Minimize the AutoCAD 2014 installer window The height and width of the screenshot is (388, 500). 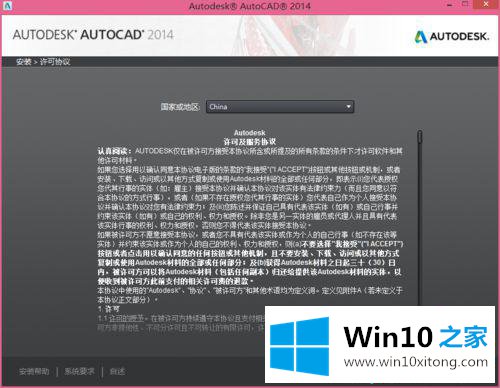click(x=450, y=5)
